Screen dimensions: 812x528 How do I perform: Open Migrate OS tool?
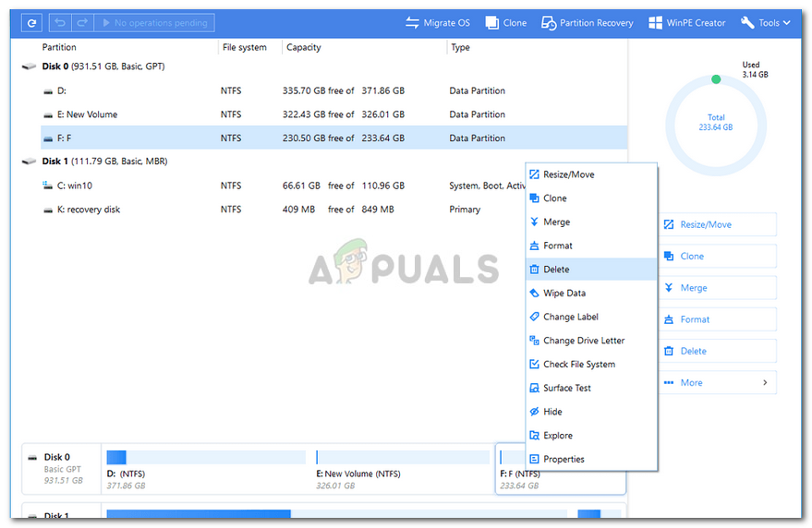coord(438,23)
